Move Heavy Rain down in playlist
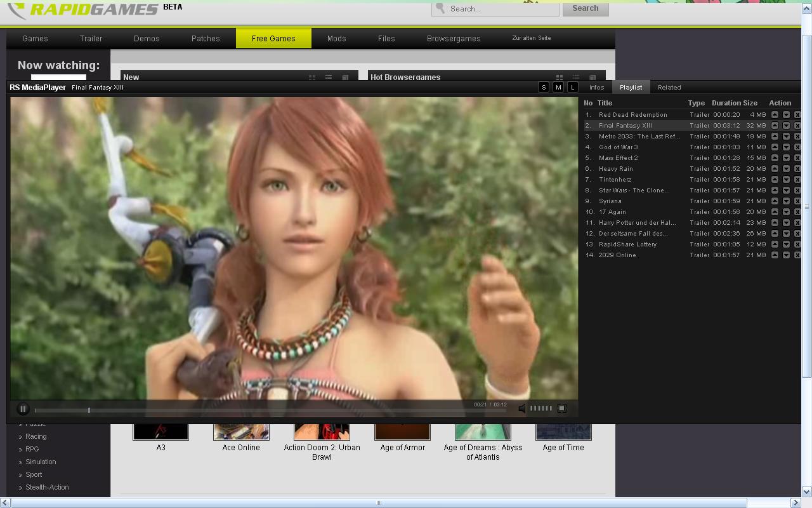Viewport: 812px width, 508px height. [x=786, y=169]
